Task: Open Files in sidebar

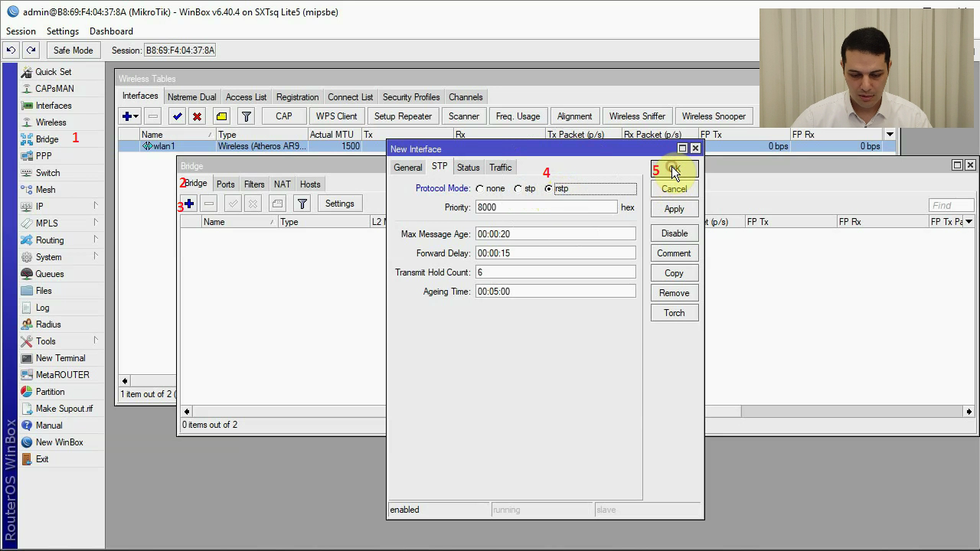Action: click(44, 291)
